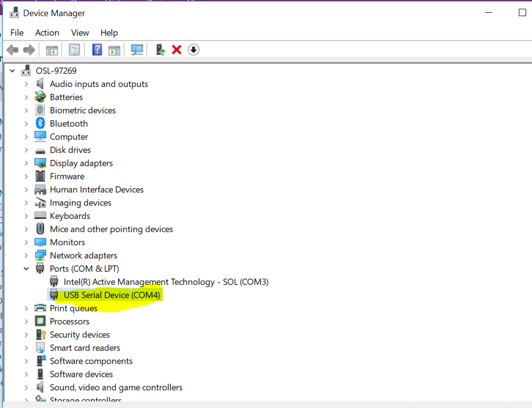Image resolution: width=532 pixels, height=408 pixels.
Task: Open the File menu
Action: [x=17, y=33]
